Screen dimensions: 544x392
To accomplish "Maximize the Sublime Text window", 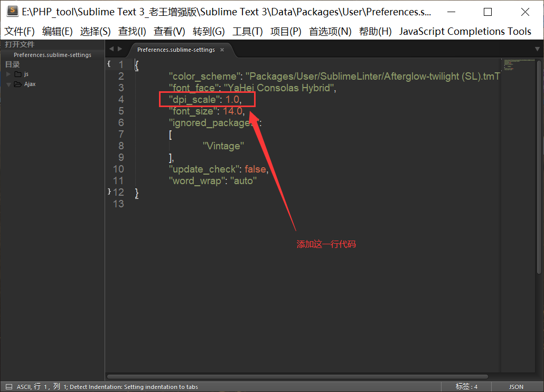I will pos(487,12).
